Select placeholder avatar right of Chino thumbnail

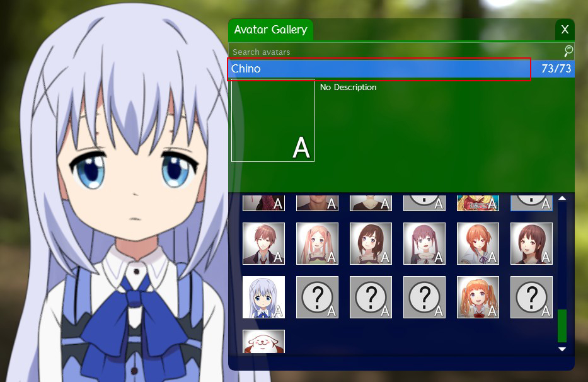click(317, 297)
